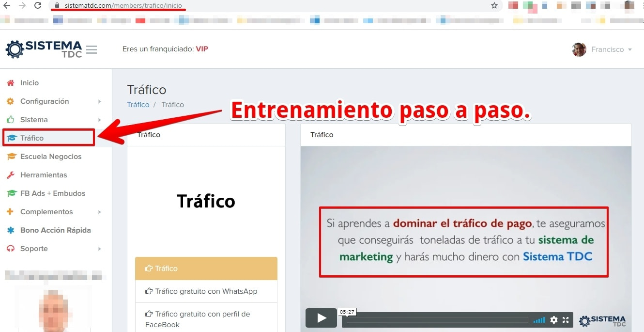This screenshot has width=644, height=332.
Task: Click the Tráfico course thumbnail image
Action: pos(206,201)
